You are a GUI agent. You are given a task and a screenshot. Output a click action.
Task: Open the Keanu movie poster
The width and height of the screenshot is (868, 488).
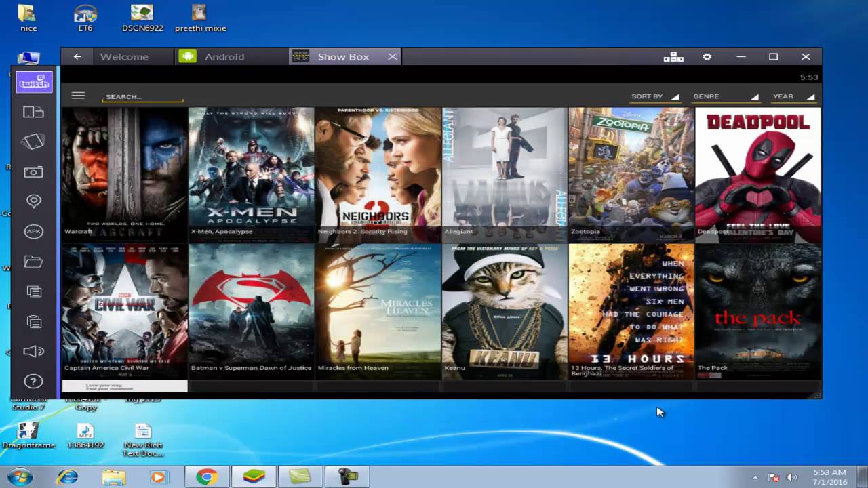[505, 311]
